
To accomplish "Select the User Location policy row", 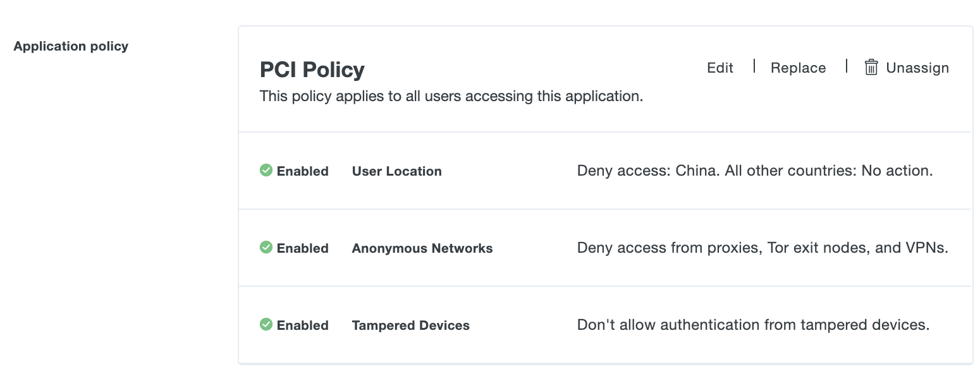I will tap(396, 171).
